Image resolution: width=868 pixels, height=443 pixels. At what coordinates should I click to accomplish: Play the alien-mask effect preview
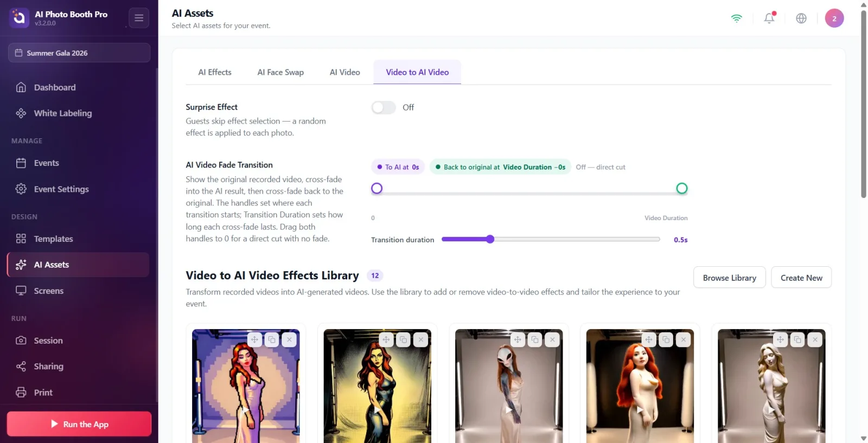pyautogui.click(x=509, y=410)
